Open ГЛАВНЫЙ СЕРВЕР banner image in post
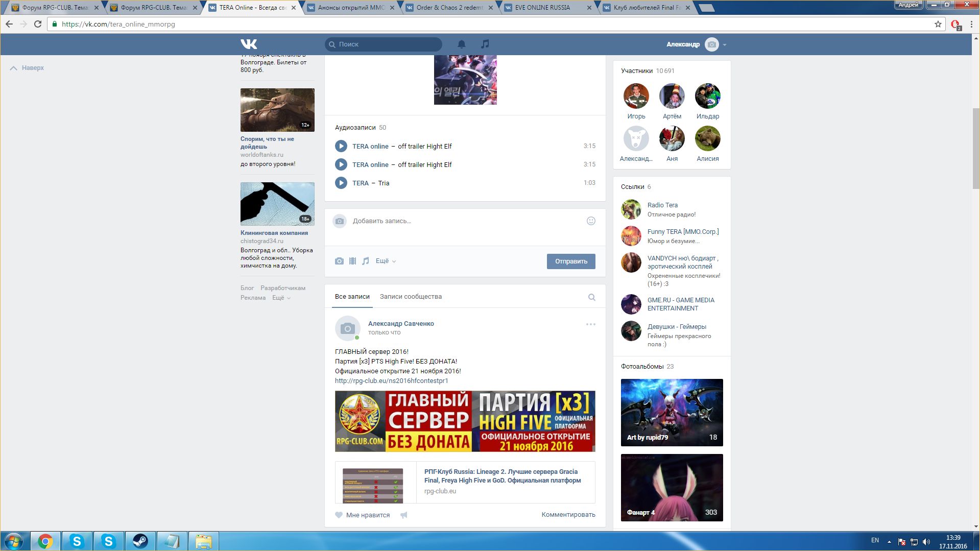 (x=465, y=421)
